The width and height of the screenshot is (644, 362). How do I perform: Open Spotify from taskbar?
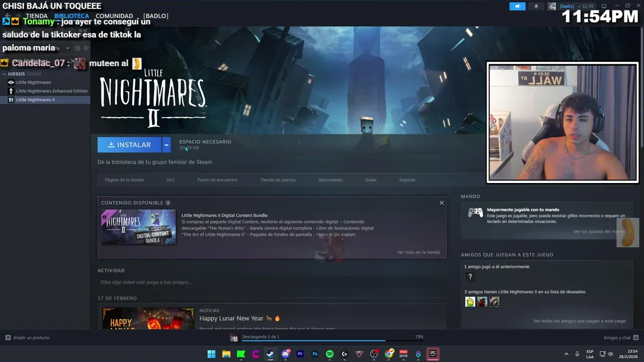click(x=330, y=354)
